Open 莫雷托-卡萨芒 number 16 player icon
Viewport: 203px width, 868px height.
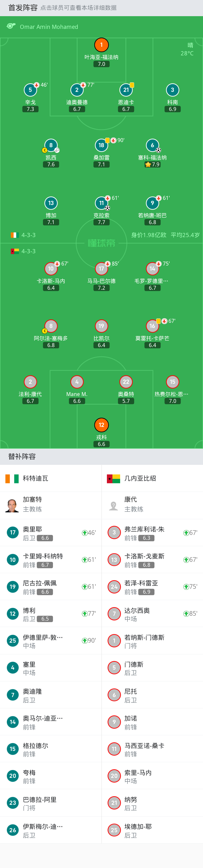(x=152, y=326)
